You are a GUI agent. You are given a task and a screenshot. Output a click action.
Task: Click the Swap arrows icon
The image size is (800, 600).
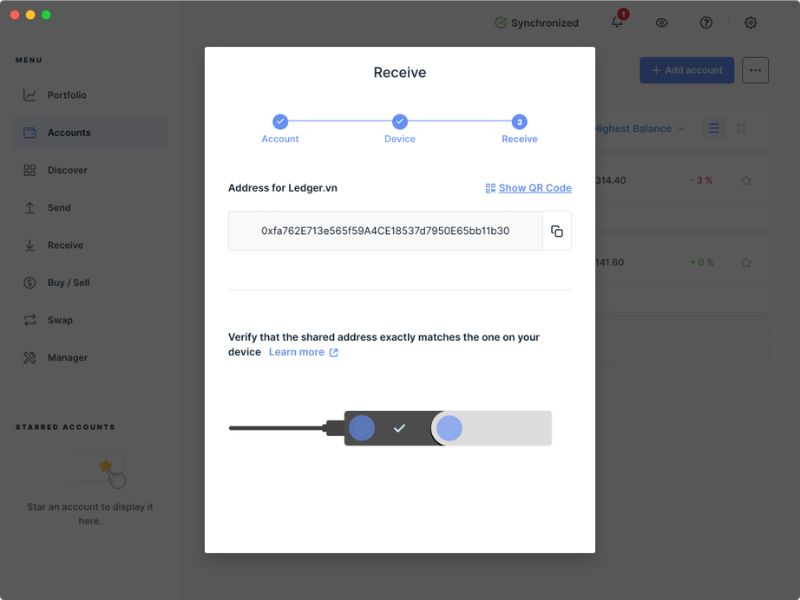pyautogui.click(x=30, y=320)
